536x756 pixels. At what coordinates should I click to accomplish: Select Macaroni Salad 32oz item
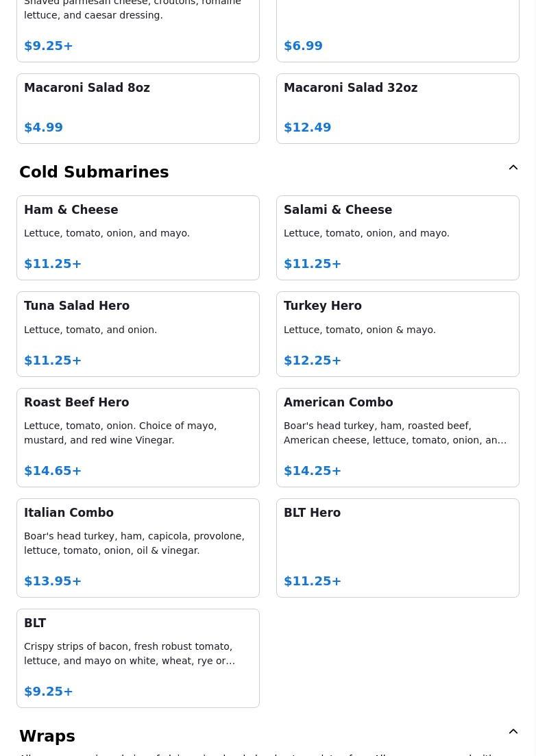click(398, 108)
